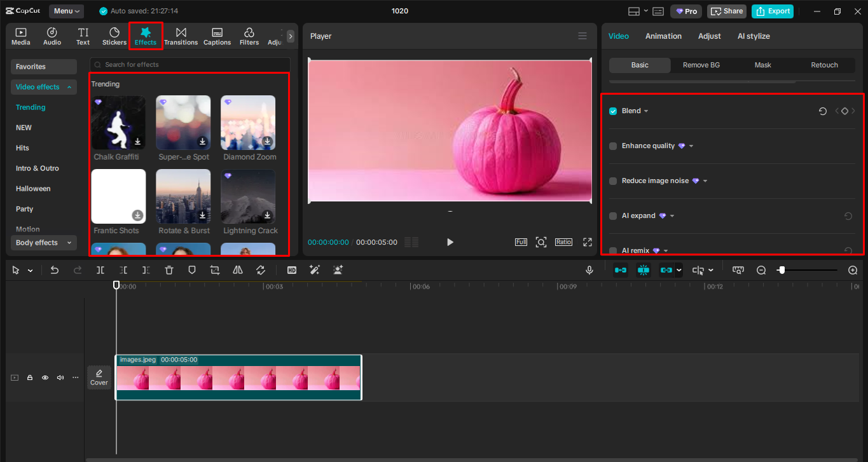
Task: Click the magnifying glass zoom-out icon near the slider
Action: 761,269
